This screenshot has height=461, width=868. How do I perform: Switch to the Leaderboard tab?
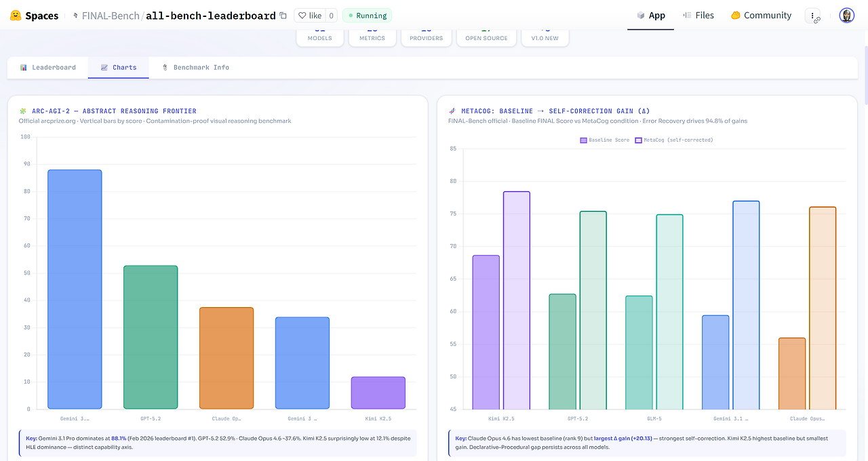pyautogui.click(x=47, y=68)
